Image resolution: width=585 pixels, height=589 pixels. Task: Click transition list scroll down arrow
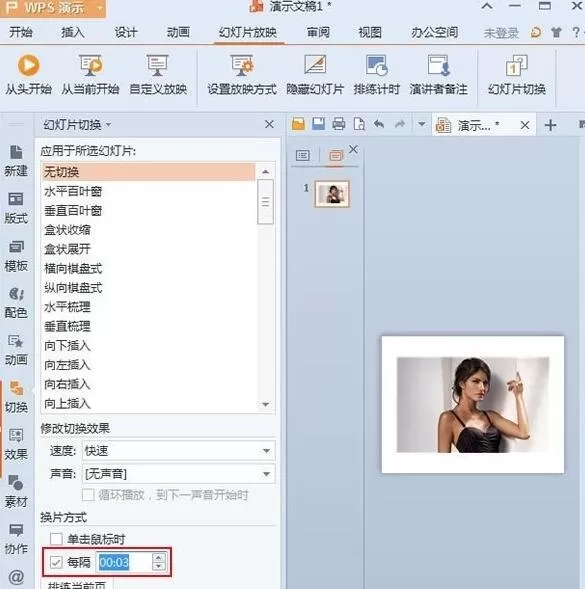pyautogui.click(x=265, y=404)
